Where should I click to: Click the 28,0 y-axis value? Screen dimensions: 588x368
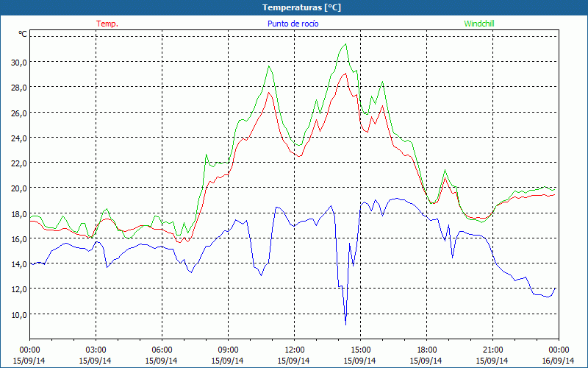(19, 87)
